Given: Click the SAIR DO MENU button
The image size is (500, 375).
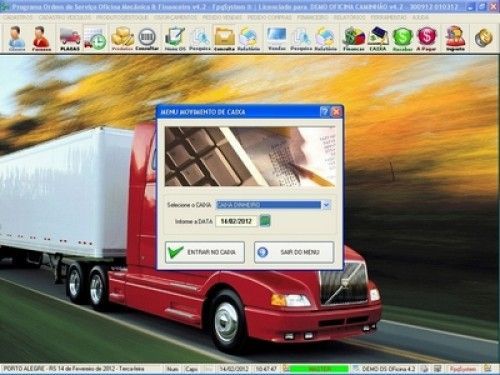Looking at the screenshot, I should 294,252.
